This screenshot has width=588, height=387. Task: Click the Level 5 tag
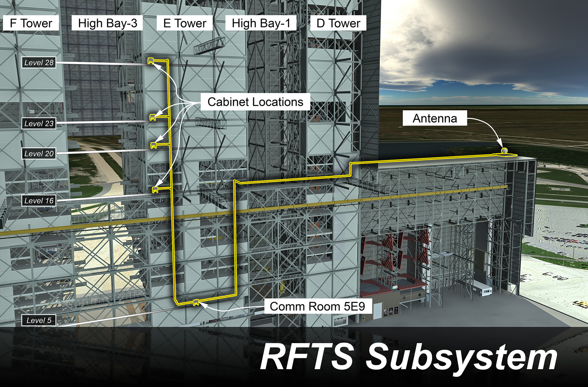coord(39,320)
